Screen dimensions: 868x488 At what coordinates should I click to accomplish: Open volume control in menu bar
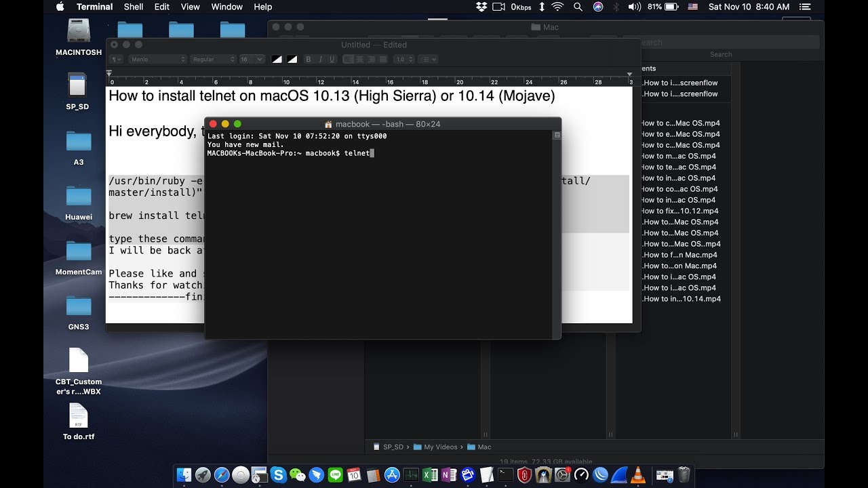click(x=635, y=7)
